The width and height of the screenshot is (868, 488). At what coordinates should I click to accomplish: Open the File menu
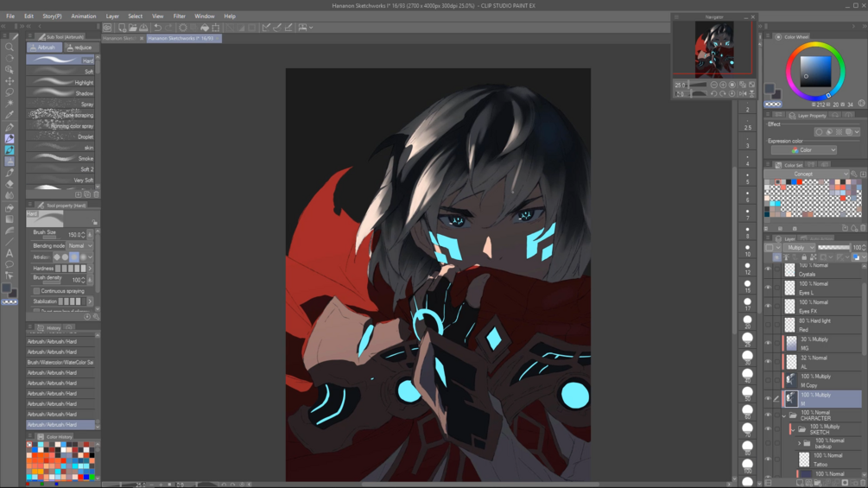click(10, 16)
